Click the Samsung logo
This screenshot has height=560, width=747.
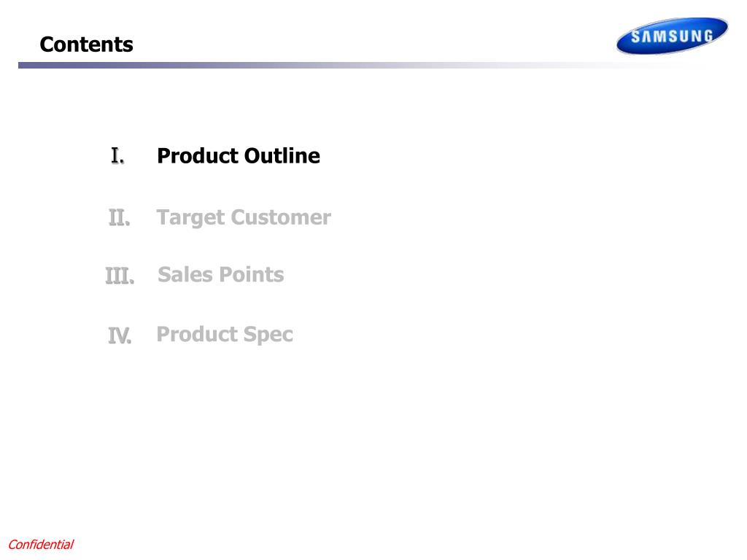point(672,36)
